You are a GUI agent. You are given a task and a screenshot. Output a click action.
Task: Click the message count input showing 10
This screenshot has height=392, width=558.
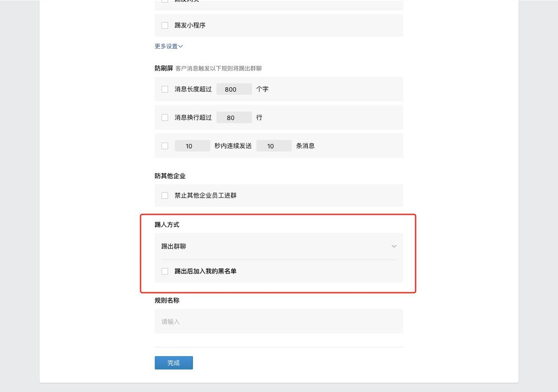[x=274, y=145]
